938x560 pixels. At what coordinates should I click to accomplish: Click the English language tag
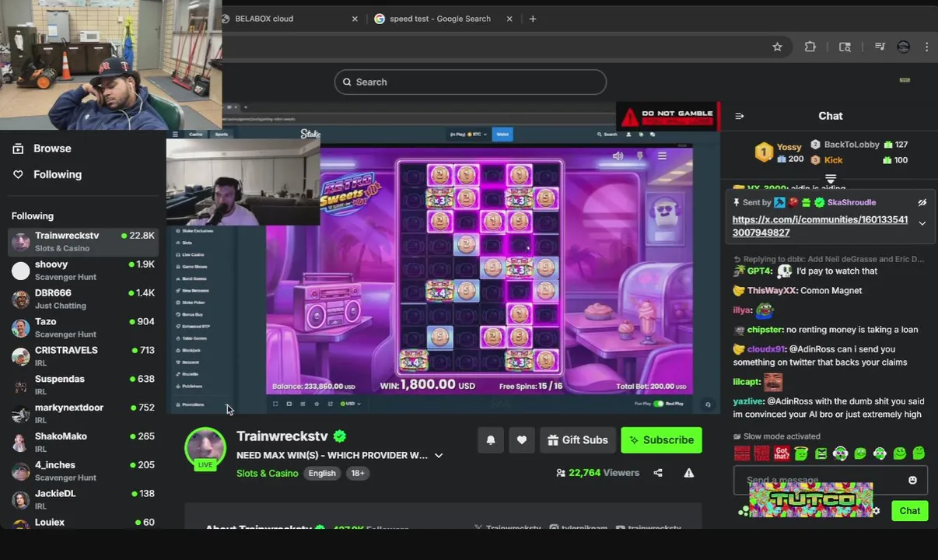(x=322, y=473)
